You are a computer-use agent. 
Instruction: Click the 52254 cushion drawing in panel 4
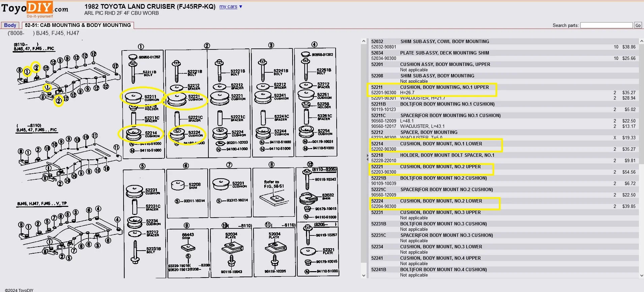pos(306,132)
